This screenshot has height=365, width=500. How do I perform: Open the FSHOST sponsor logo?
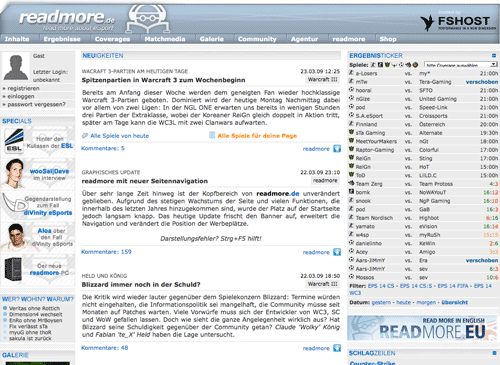[x=458, y=22]
